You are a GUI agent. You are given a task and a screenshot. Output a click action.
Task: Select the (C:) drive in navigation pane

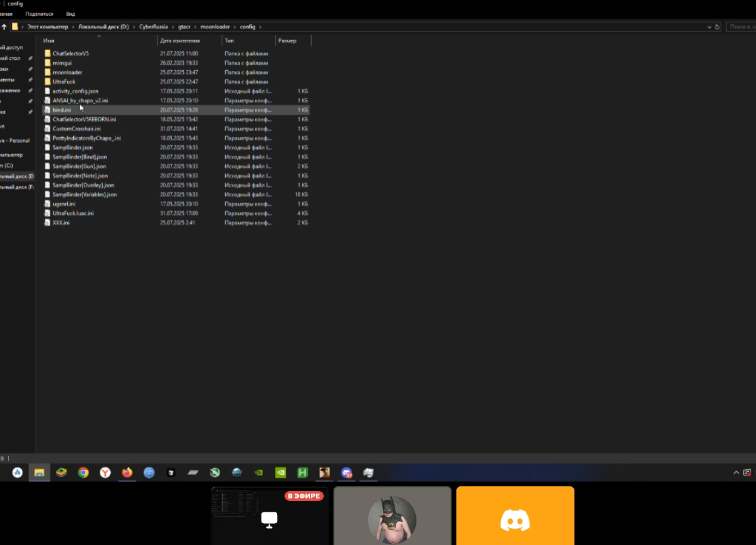click(7, 165)
